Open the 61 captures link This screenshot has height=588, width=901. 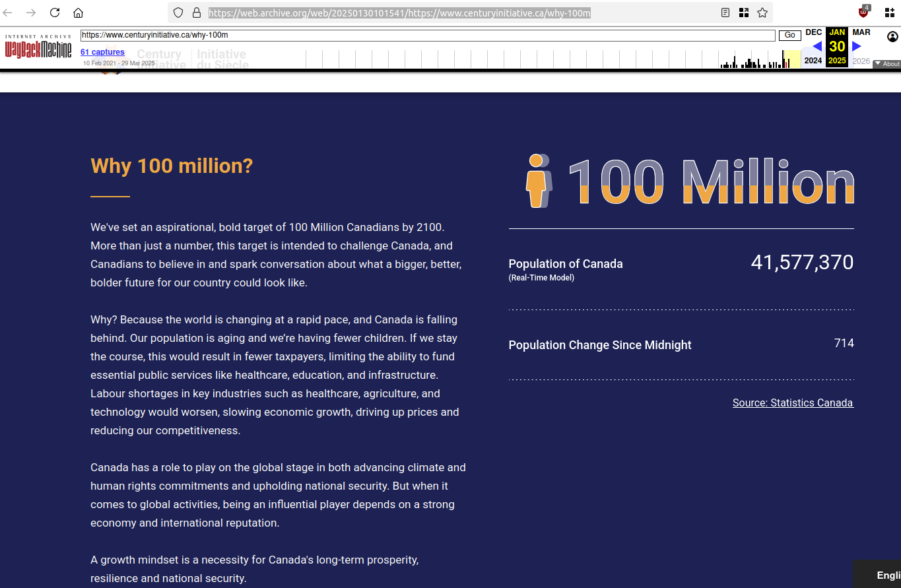pos(102,52)
